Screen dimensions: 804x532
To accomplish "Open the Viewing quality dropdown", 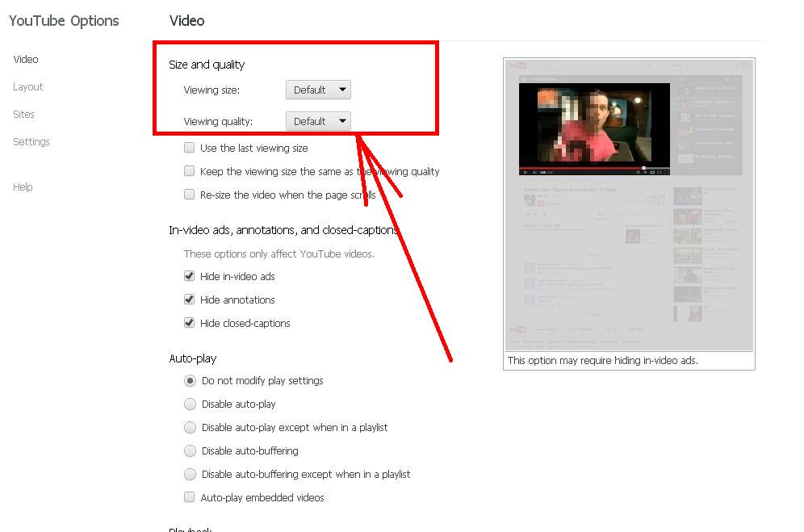I will tap(318, 122).
